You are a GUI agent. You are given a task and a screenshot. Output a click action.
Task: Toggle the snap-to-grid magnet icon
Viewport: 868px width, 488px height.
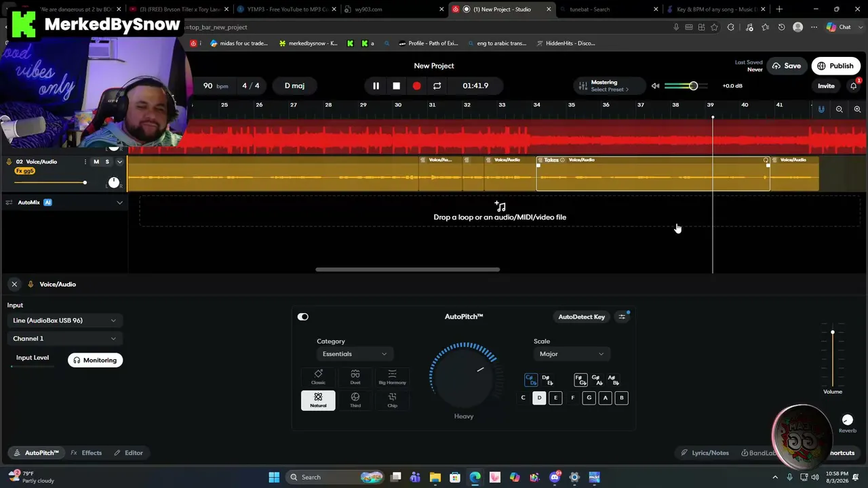tap(821, 109)
